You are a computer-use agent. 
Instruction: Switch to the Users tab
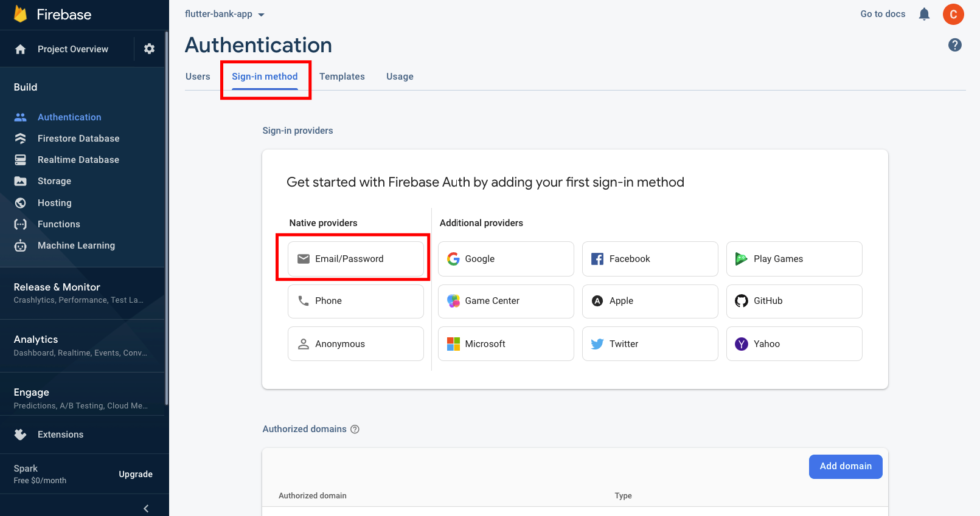point(198,77)
